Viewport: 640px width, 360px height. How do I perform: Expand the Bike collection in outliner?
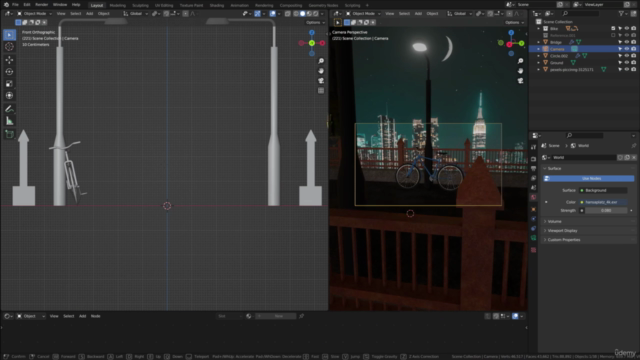(x=539, y=29)
